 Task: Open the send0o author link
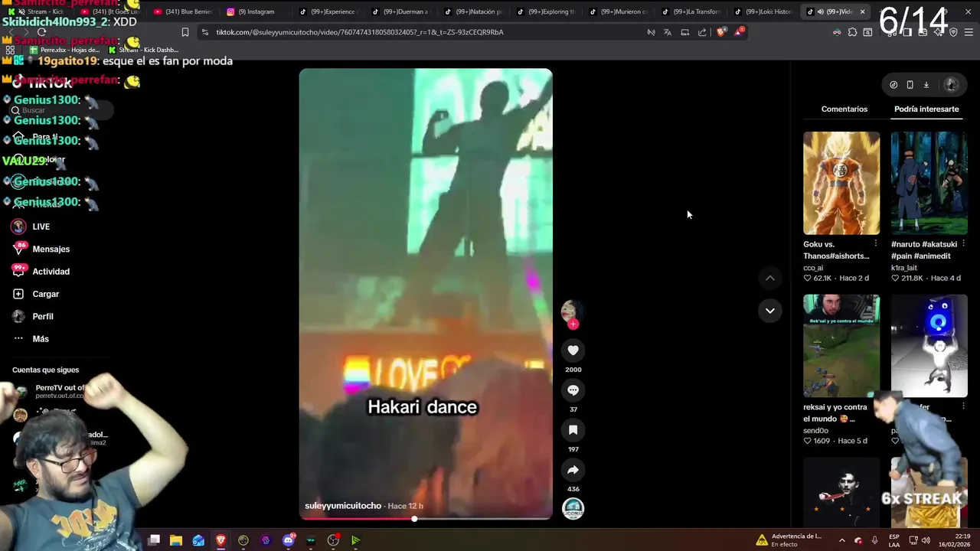point(816,431)
